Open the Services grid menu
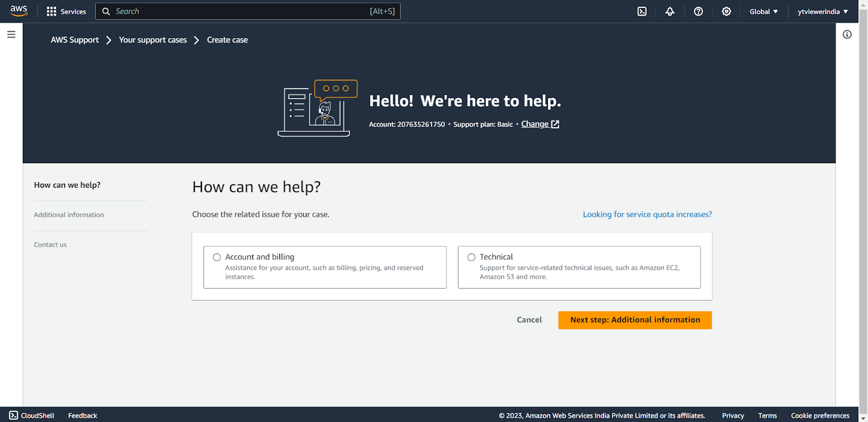868x422 pixels. point(52,11)
